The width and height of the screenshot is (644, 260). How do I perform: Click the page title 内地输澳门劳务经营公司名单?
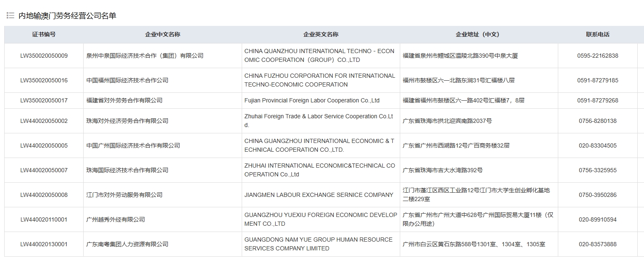[67, 15]
